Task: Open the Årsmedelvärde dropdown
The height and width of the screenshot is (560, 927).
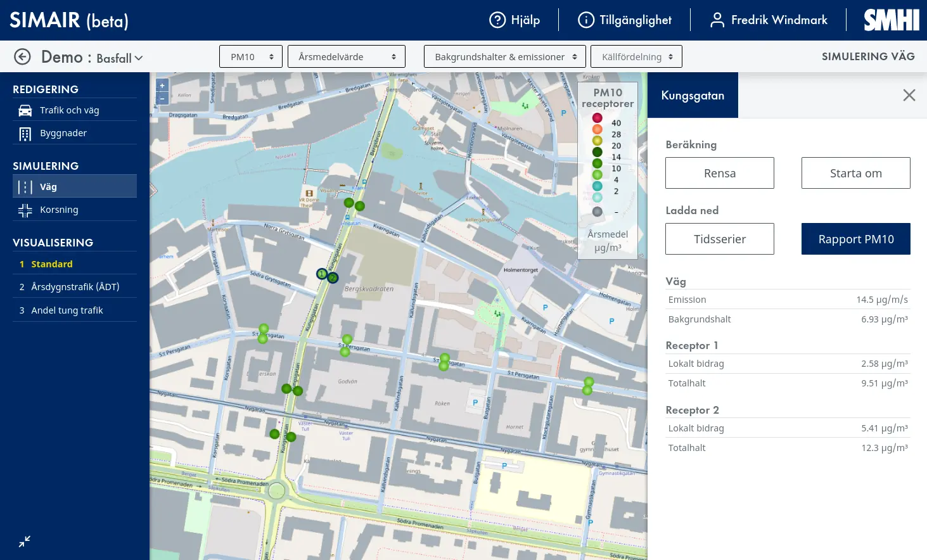Action: [x=347, y=57]
